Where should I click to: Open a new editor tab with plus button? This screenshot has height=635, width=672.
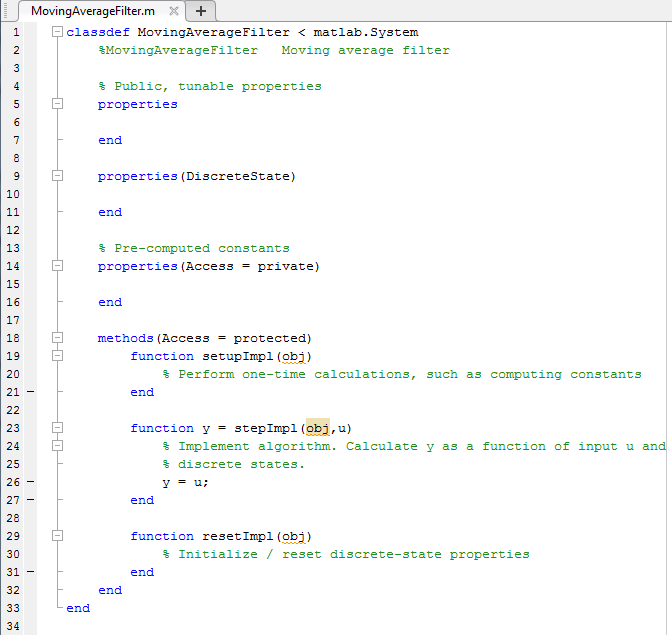pos(201,11)
